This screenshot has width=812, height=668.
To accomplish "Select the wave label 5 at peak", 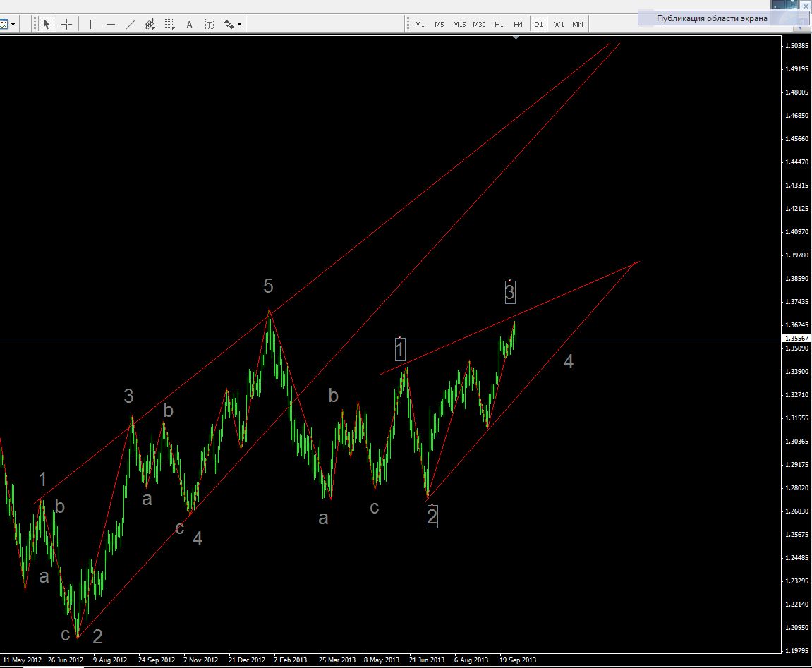I will pos(268,286).
